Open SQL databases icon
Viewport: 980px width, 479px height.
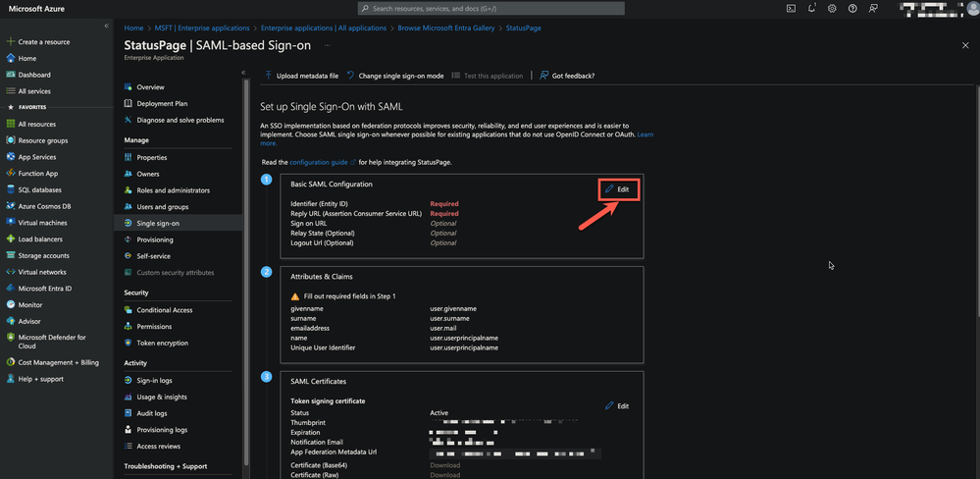[x=10, y=189]
